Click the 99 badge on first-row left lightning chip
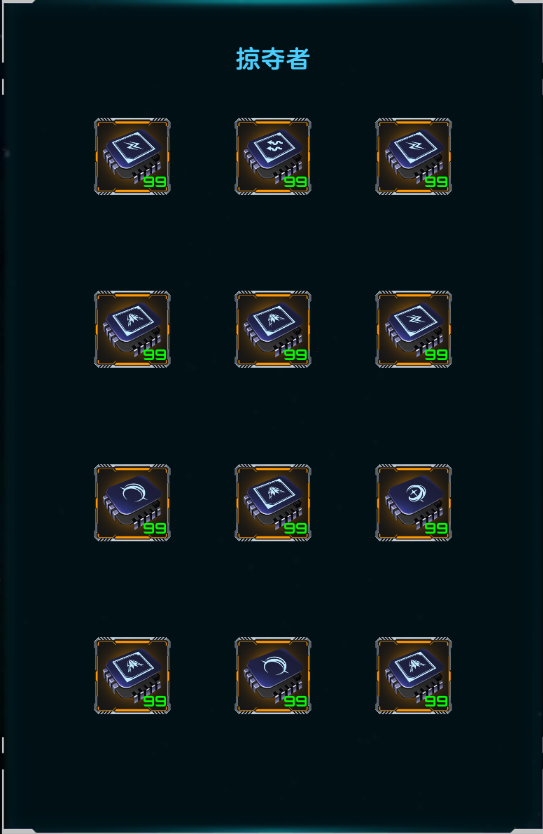This screenshot has width=543, height=834. click(x=155, y=182)
